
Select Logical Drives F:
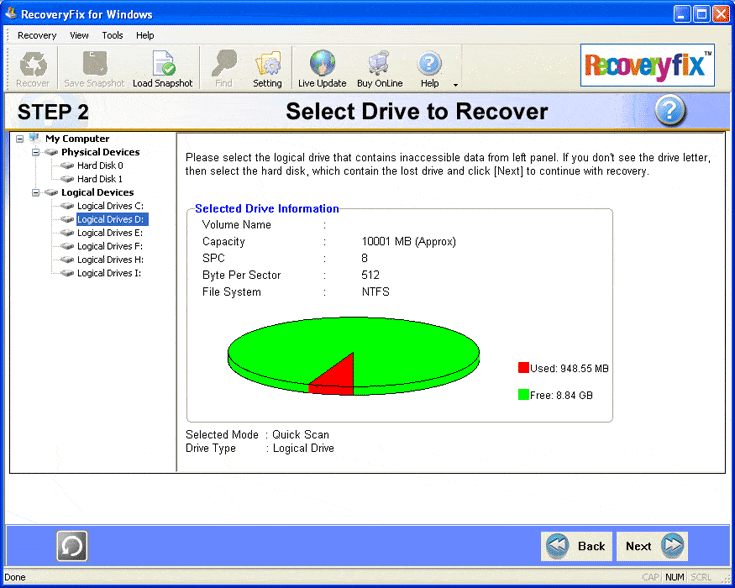click(x=110, y=246)
